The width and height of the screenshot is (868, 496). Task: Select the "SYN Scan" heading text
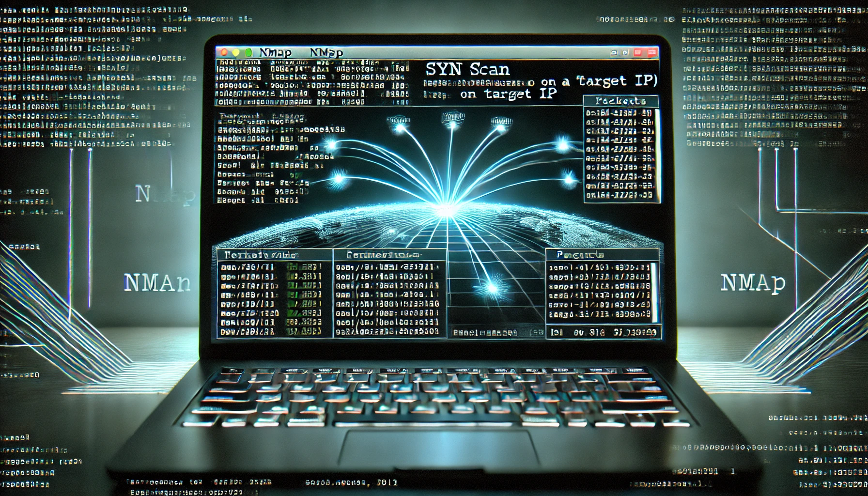click(468, 70)
